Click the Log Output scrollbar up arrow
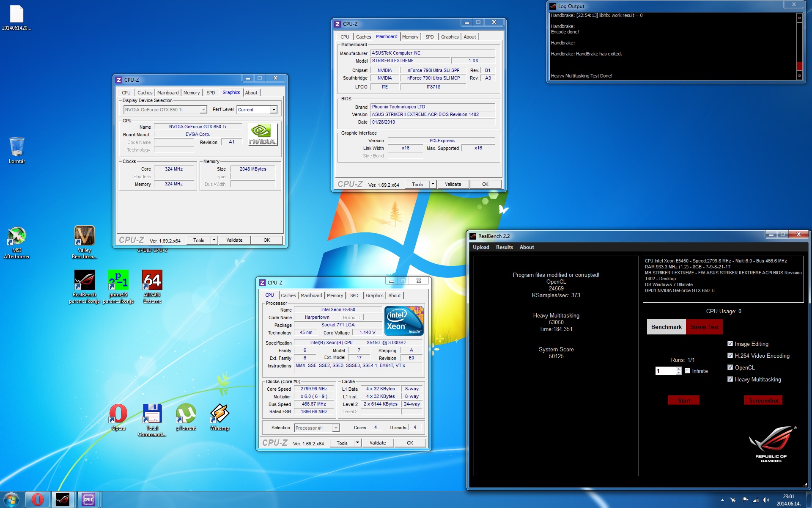 point(799,18)
